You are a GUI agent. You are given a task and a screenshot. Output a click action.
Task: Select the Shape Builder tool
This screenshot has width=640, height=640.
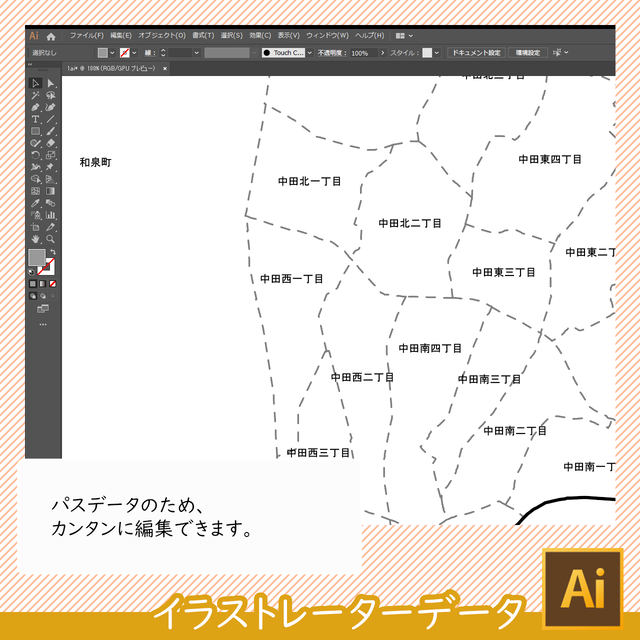coord(36,179)
